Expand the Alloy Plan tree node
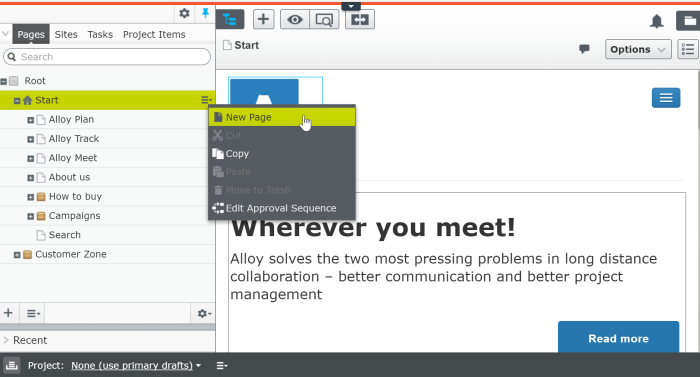The image size is (700, 377). point(30,120)
